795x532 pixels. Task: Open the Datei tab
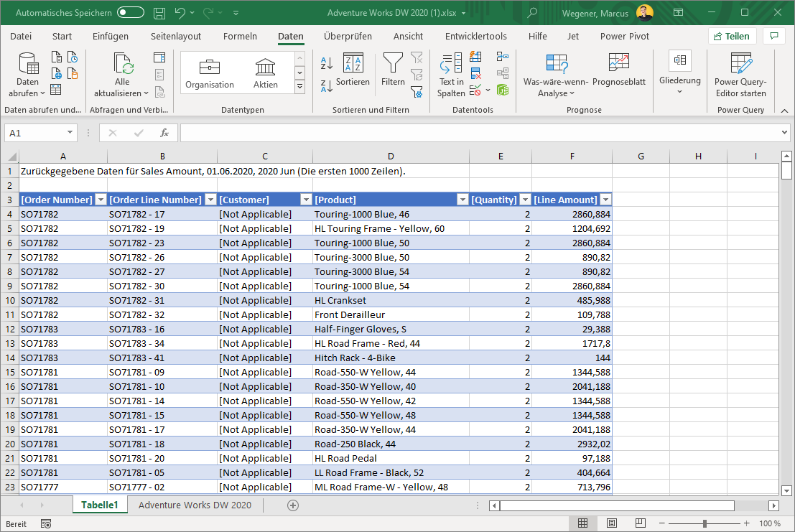21,37
